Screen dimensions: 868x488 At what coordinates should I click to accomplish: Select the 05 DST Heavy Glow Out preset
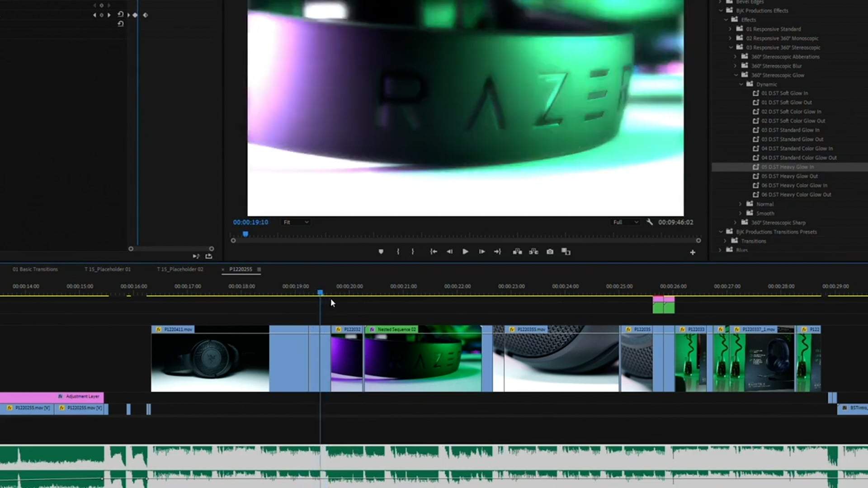pyautogui.click(x=789, y=176)
